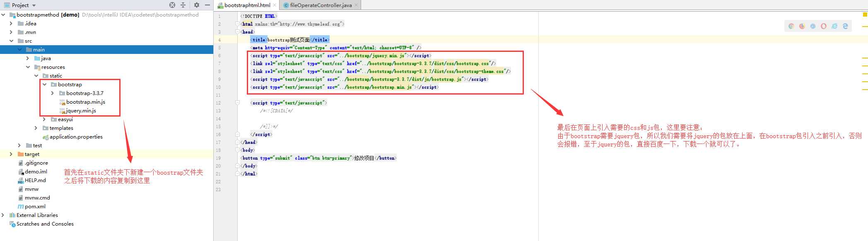This screenshot has width=868, height=241.
Task: Expand the target folder
Action: 11,154
